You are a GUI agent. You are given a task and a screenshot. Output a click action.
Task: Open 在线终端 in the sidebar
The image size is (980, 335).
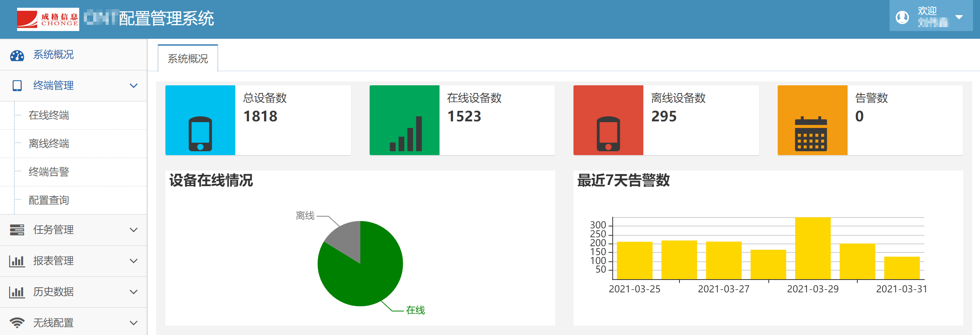tap(49, 115)
